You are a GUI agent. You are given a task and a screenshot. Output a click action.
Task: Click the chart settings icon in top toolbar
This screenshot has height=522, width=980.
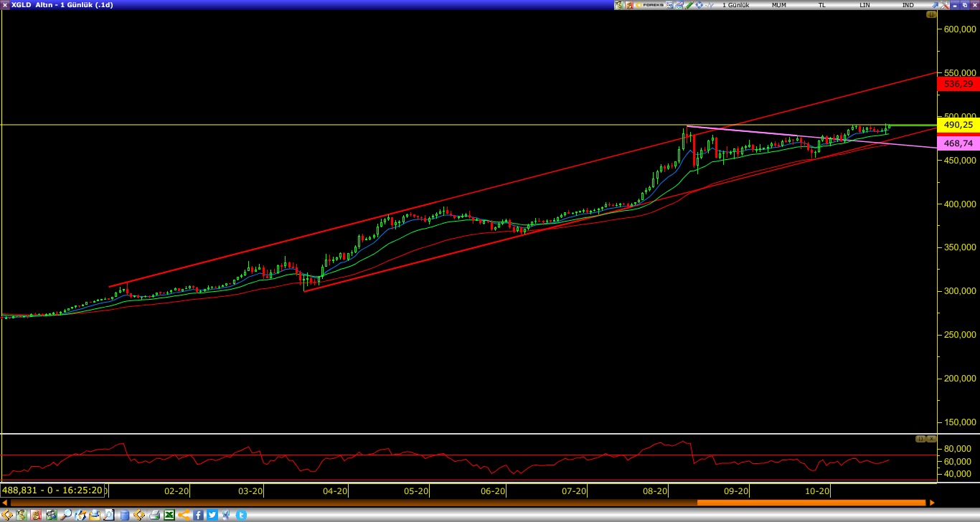679,5
